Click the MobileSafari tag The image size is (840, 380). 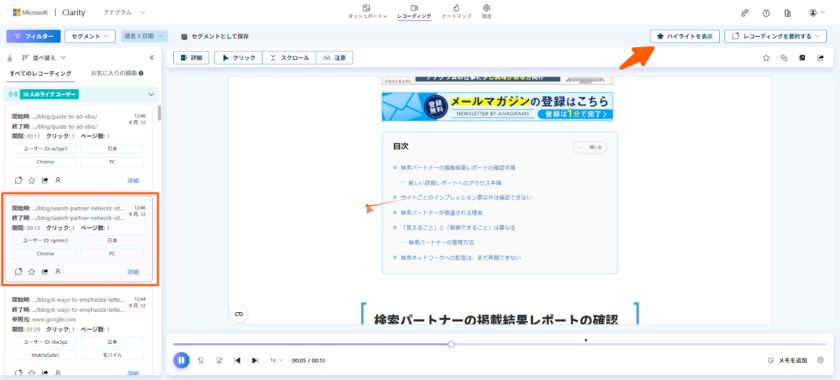[x=46, y=355]
